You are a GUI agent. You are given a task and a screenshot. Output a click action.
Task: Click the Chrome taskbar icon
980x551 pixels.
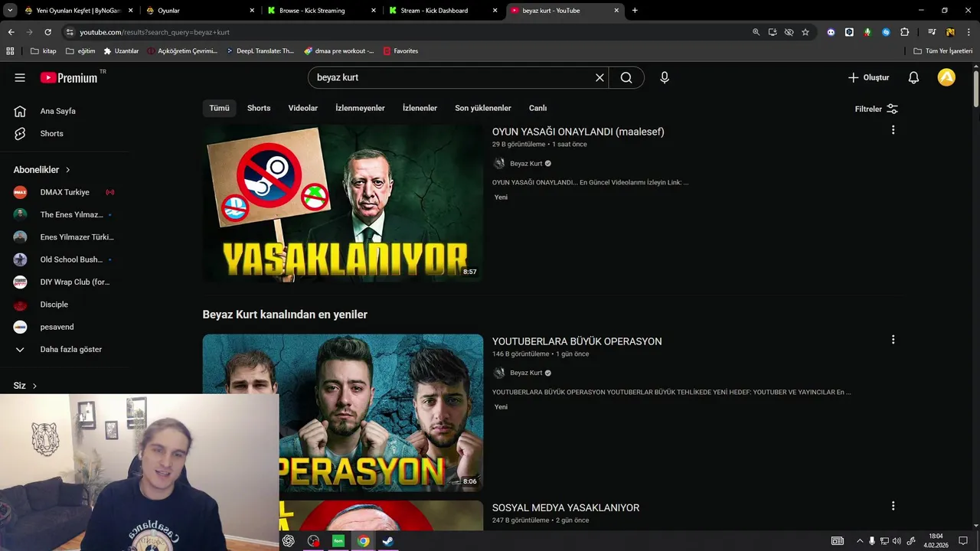[363, 541]
